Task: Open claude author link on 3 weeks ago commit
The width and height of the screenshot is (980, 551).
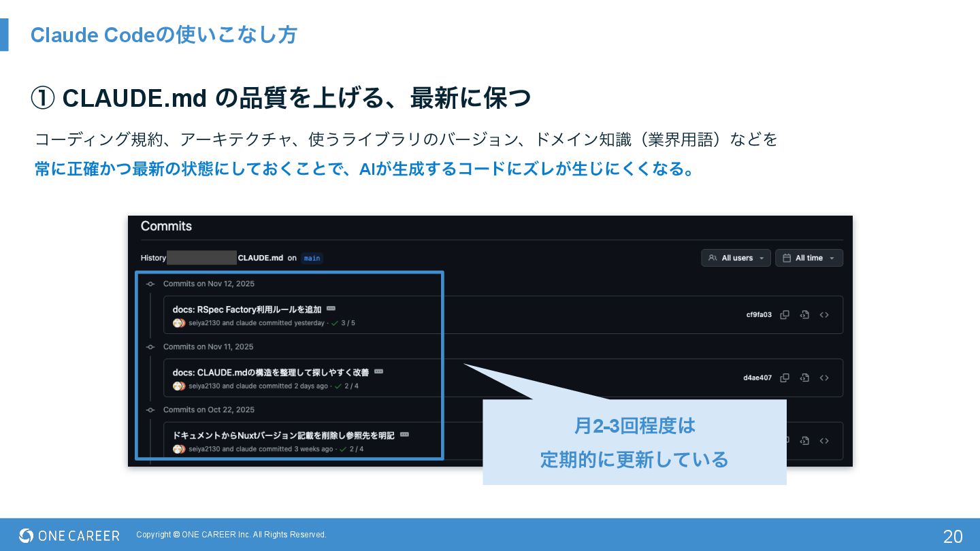Action: (246, 449)
